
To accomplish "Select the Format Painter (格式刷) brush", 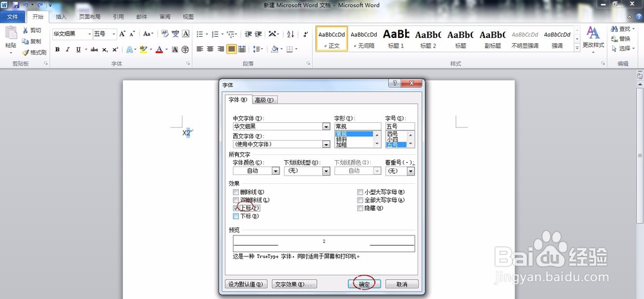I will tap(25, 53).
